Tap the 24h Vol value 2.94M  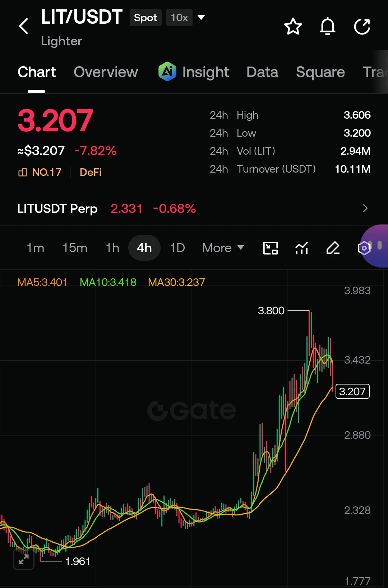pyautogui.click(x=356, y=151)
